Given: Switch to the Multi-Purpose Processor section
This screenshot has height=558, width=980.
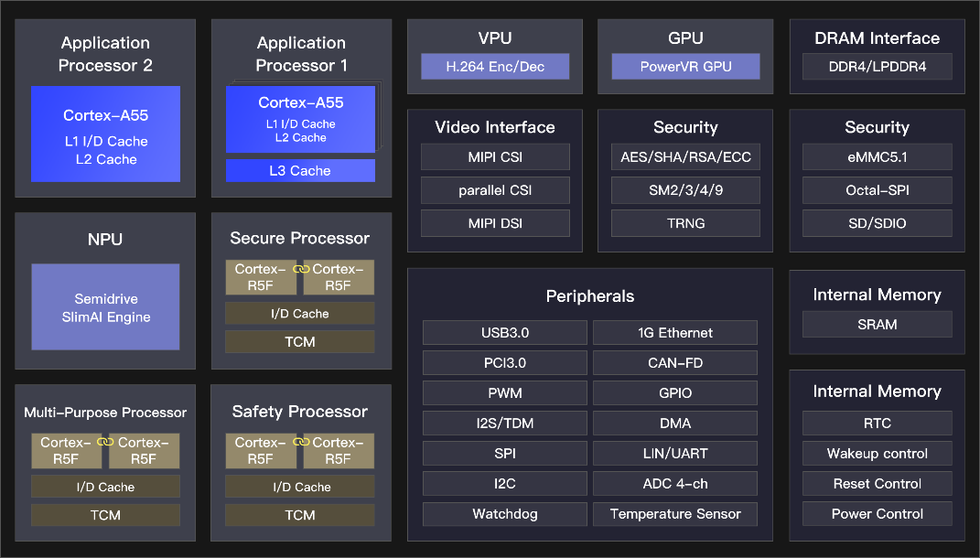Looking at the screenshot, I should [x=104, y=413].
